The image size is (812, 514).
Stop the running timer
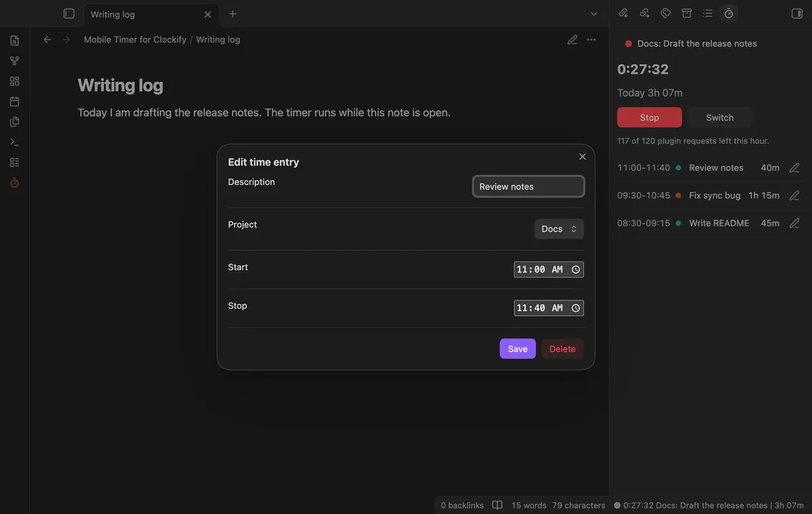point(650,117)
